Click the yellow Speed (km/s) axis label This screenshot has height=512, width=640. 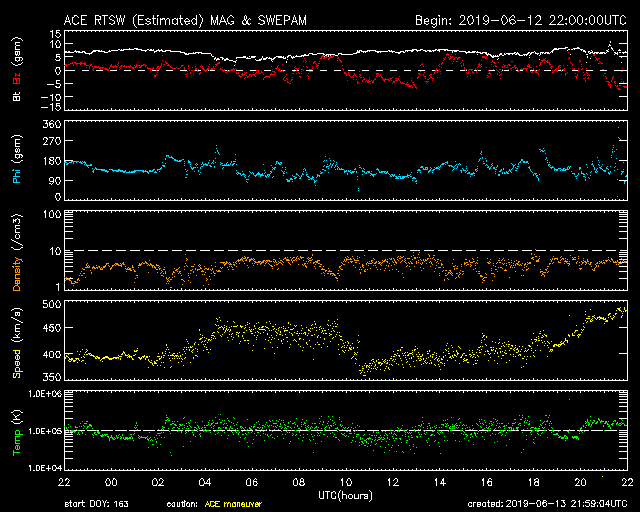[x=17, y=343]
